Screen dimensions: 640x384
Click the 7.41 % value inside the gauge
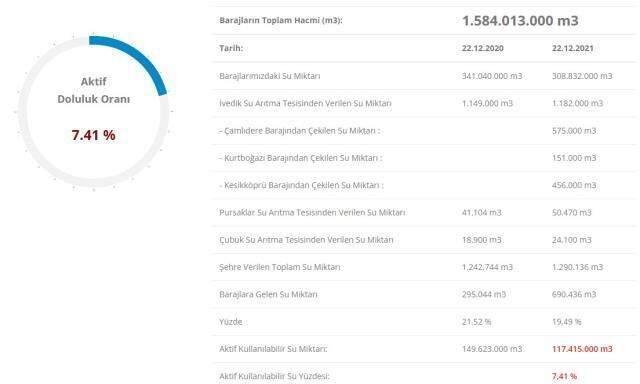[x=93, y=135]
